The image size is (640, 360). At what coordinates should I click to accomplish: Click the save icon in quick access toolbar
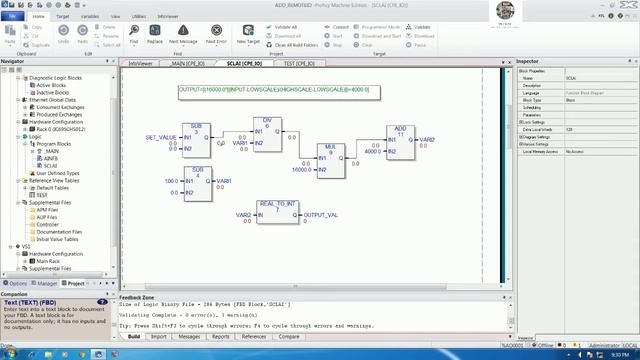(12, 5)
